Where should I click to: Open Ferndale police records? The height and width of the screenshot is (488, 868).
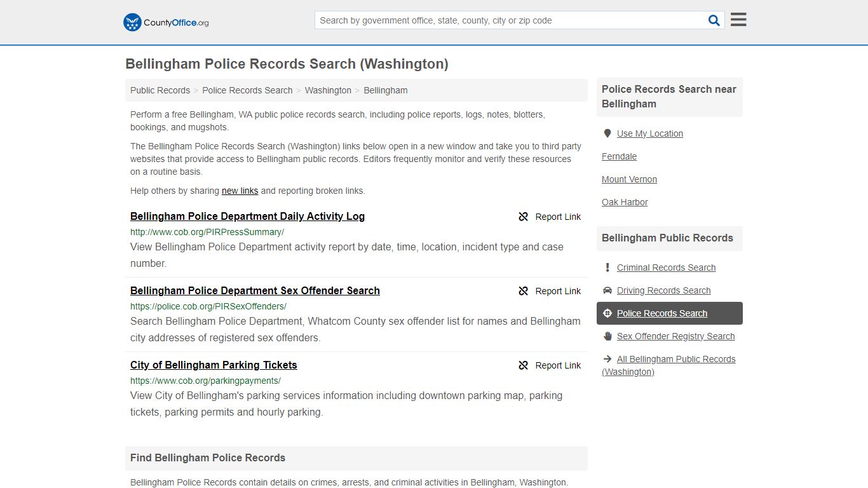click(619, 156)
